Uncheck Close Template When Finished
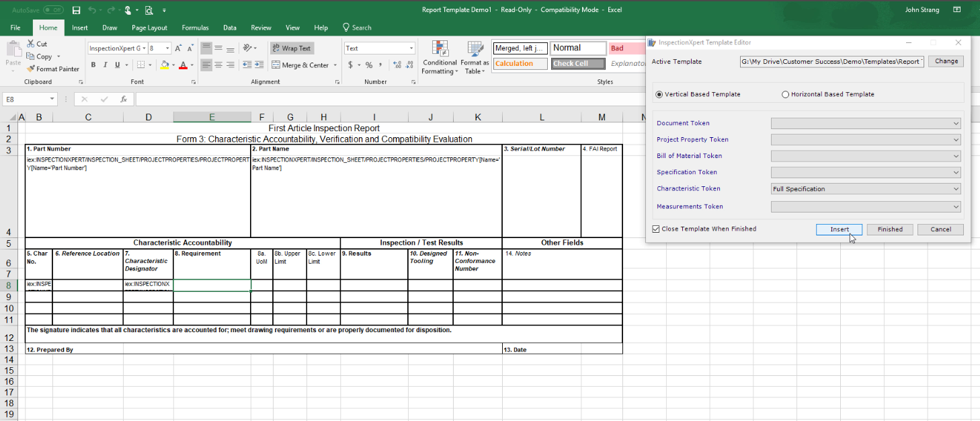Image resolution: width=980 pixels, height=421 pixels. click(x=655, y=228)
